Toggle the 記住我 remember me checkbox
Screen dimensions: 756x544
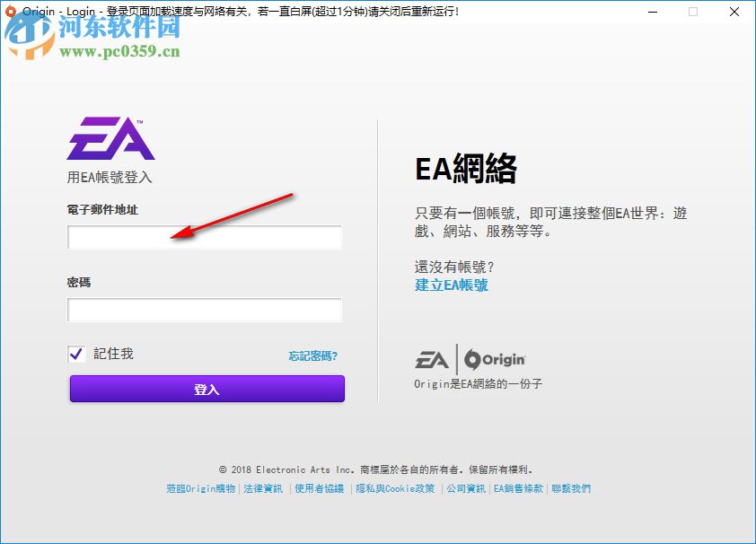[75, 353]
